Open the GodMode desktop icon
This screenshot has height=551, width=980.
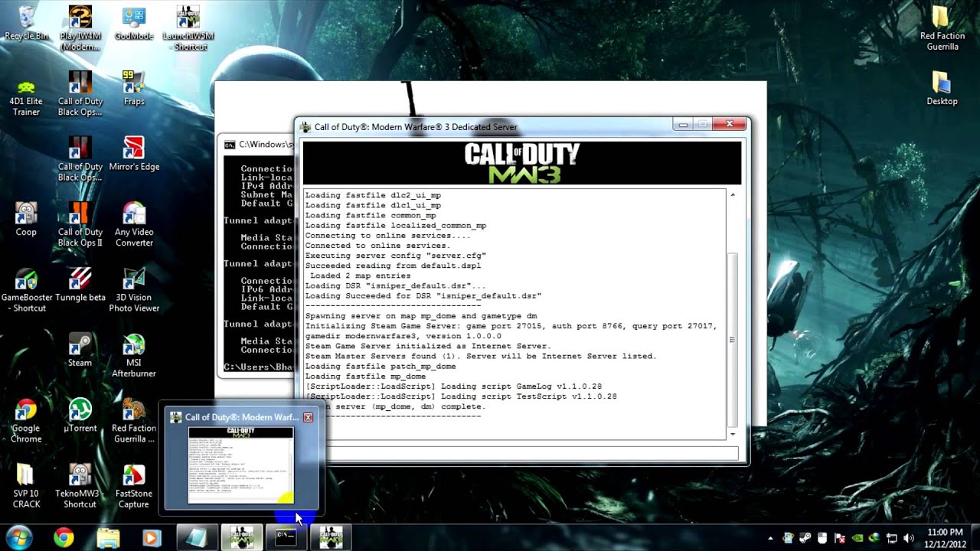click(x=134, y=24)
